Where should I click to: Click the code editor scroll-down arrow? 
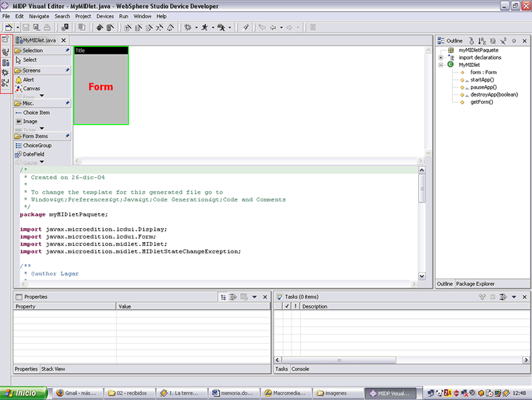(x=422, y=276)
